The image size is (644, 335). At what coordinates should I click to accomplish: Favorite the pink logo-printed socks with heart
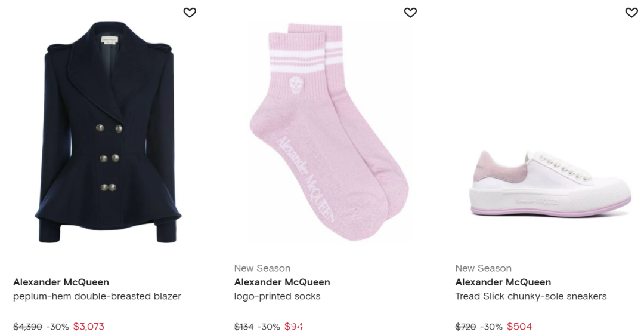click(x=410, y=13)
